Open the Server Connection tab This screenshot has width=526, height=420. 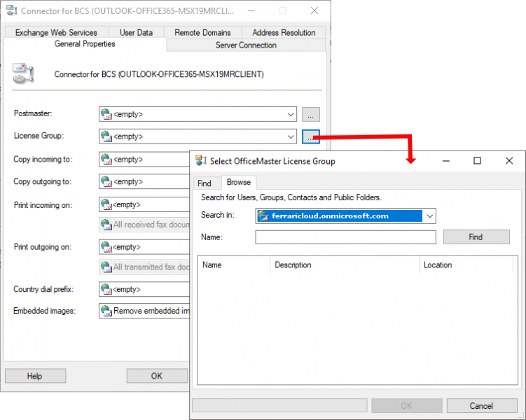click(246, 45)
